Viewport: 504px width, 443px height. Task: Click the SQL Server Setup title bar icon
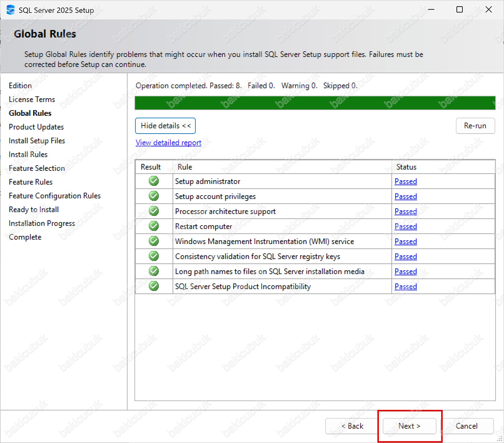click(x=11, y=10)
